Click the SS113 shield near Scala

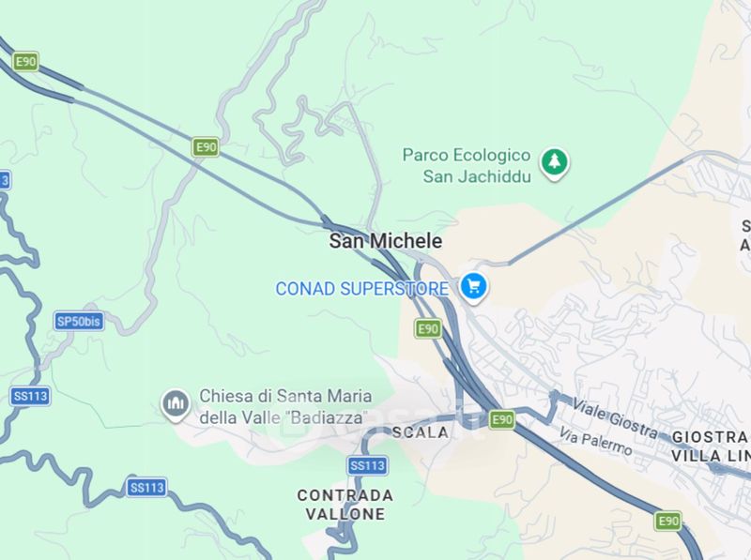[367, 465]
